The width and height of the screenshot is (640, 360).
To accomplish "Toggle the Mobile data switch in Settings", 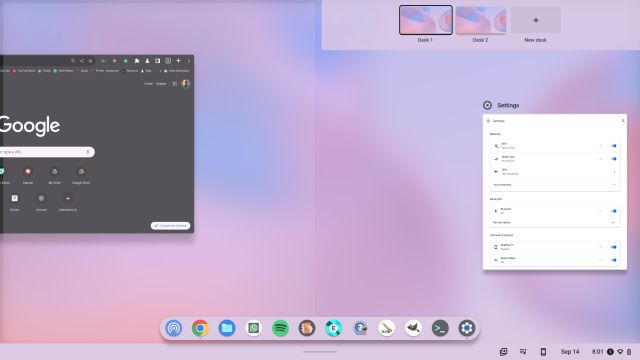I will tap(613, 159).
